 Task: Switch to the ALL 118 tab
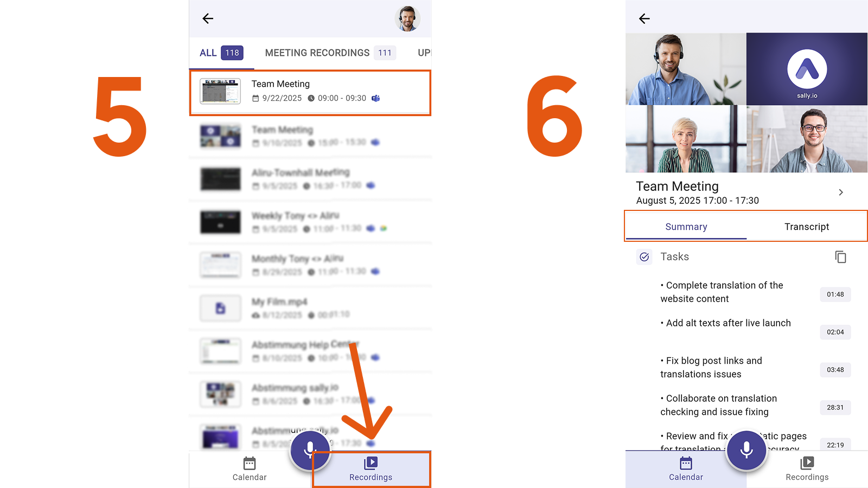pos(221,53)
